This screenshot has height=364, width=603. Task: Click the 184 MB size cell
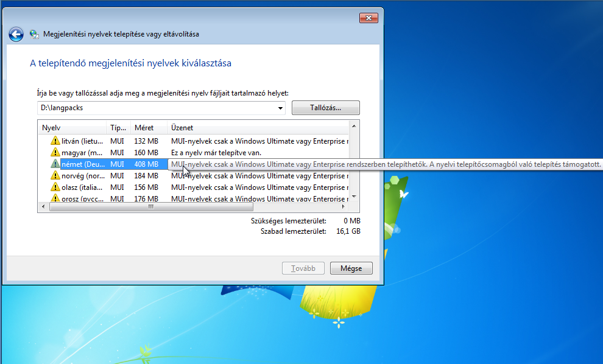click(x=146, y=176)
